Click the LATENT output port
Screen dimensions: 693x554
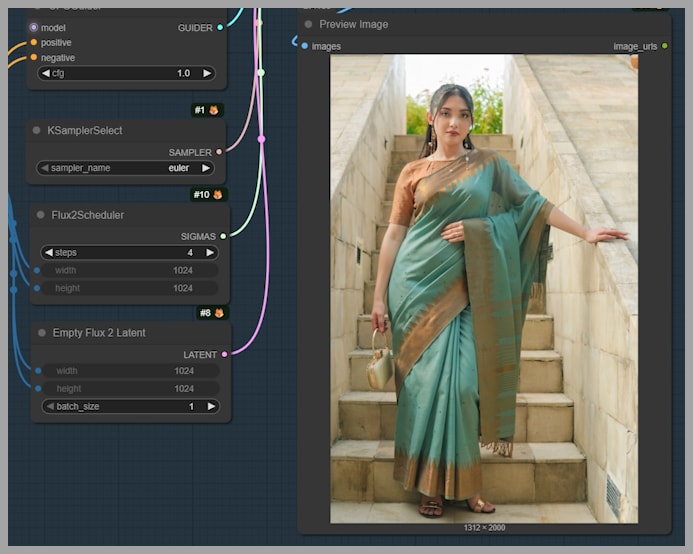click(x=224, y=354)
